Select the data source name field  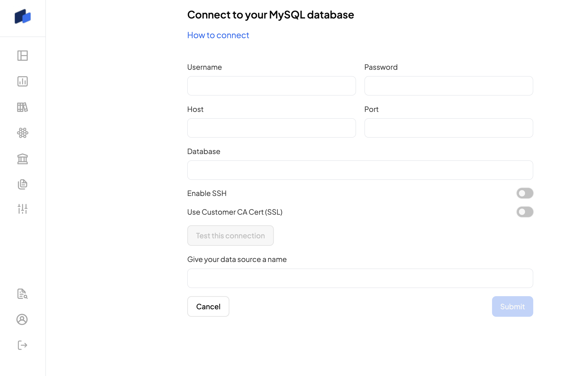pyautogui.click(x=360, y=278)
